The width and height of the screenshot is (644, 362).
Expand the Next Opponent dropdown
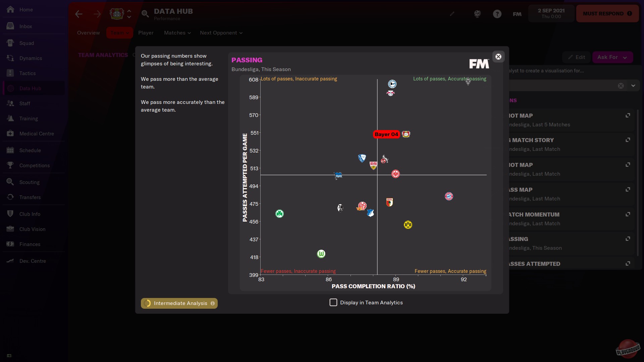pyautogui.click(x=221, y=33)
